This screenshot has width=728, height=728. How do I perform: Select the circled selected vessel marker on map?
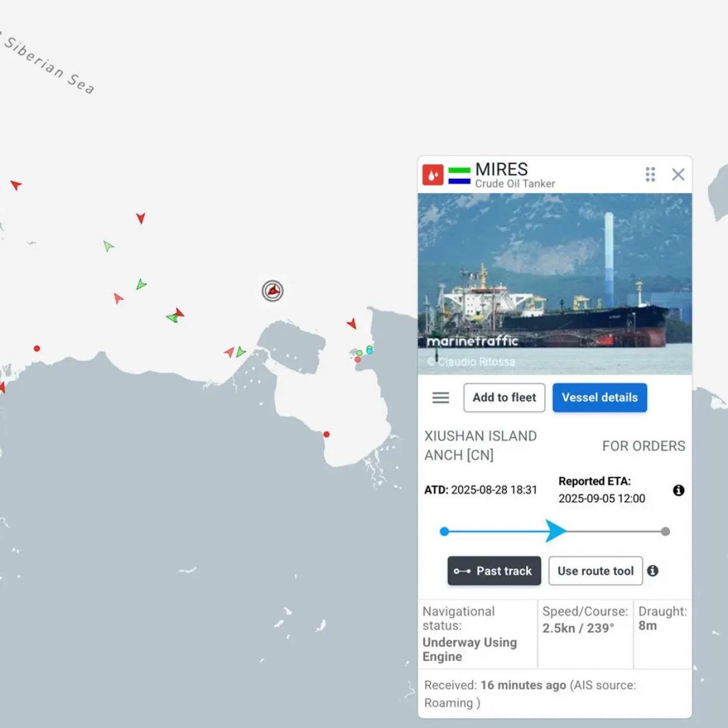[272, 291]
